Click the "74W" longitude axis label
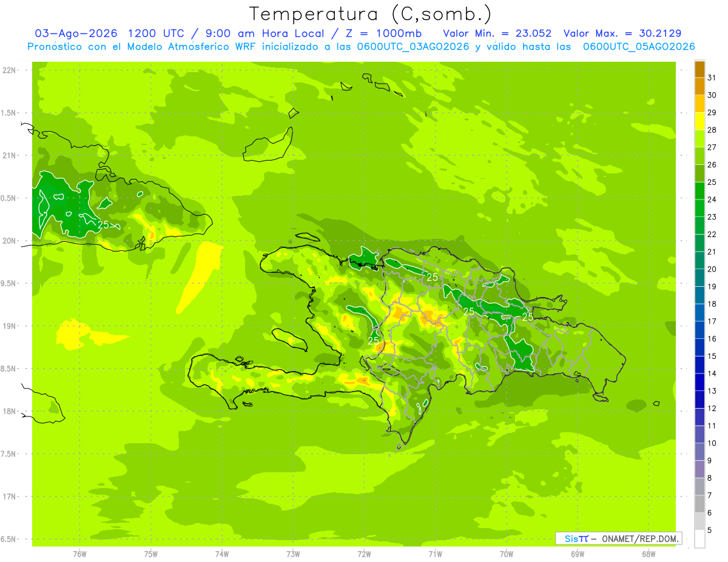Viewport: 728px width, 562px height. [222, 554]
